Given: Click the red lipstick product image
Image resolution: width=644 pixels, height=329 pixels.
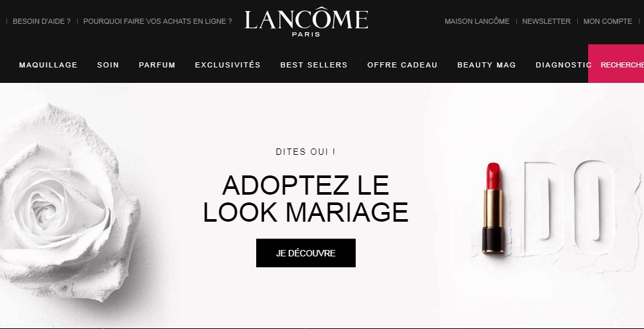Looking at the screenshot, I should (x=493, y=208).
